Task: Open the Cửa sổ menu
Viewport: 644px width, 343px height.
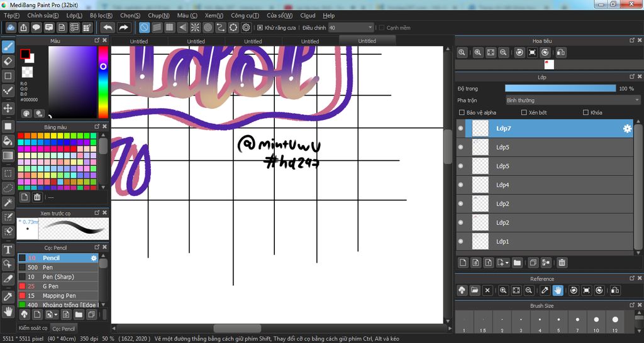Action: click(279, 16)
